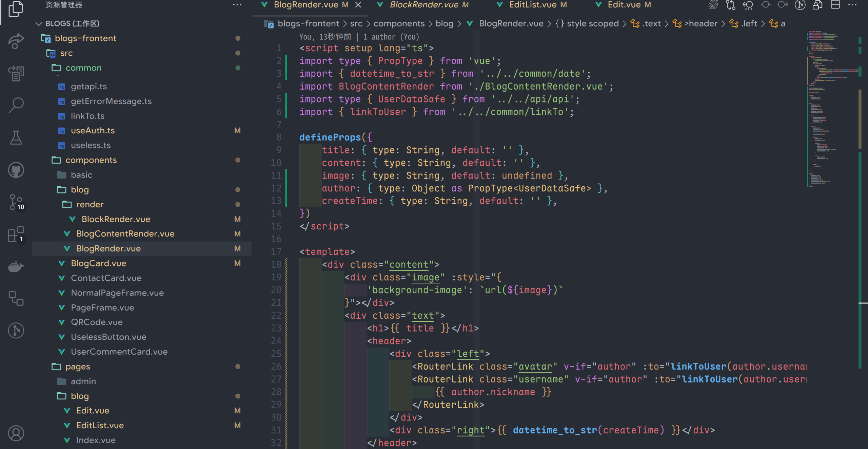Toggle split editor layout icon

(835, 5)
